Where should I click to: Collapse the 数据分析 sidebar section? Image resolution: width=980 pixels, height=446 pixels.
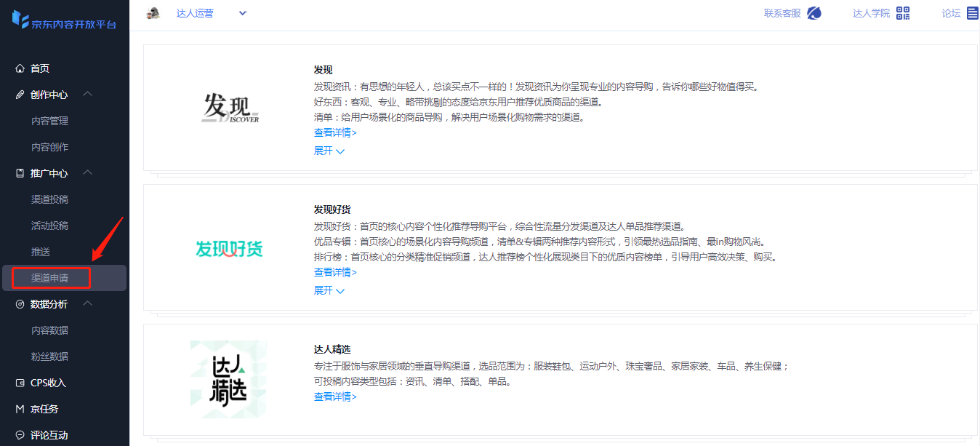coord(87,304)
